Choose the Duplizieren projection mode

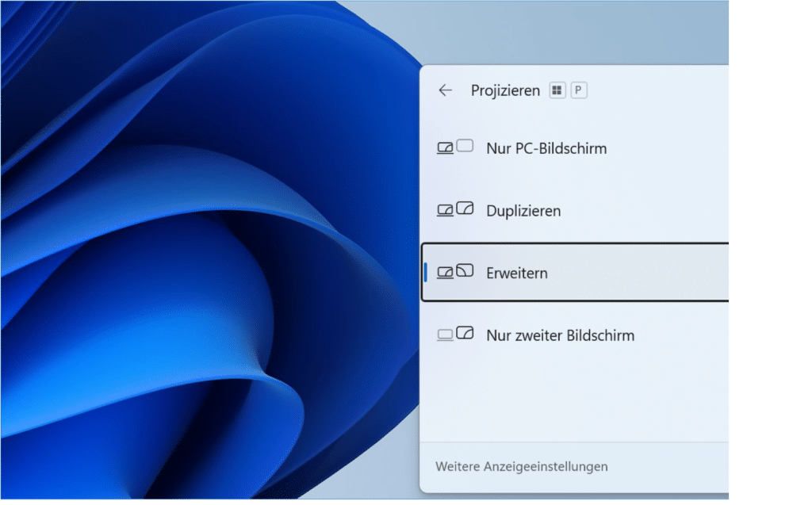(575, 211)
